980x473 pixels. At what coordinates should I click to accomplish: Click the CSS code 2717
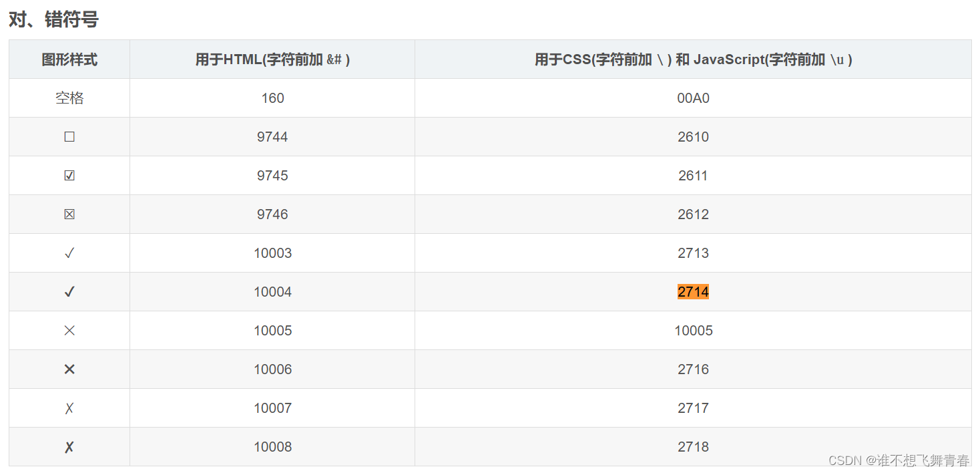click(x=693, y=408)
